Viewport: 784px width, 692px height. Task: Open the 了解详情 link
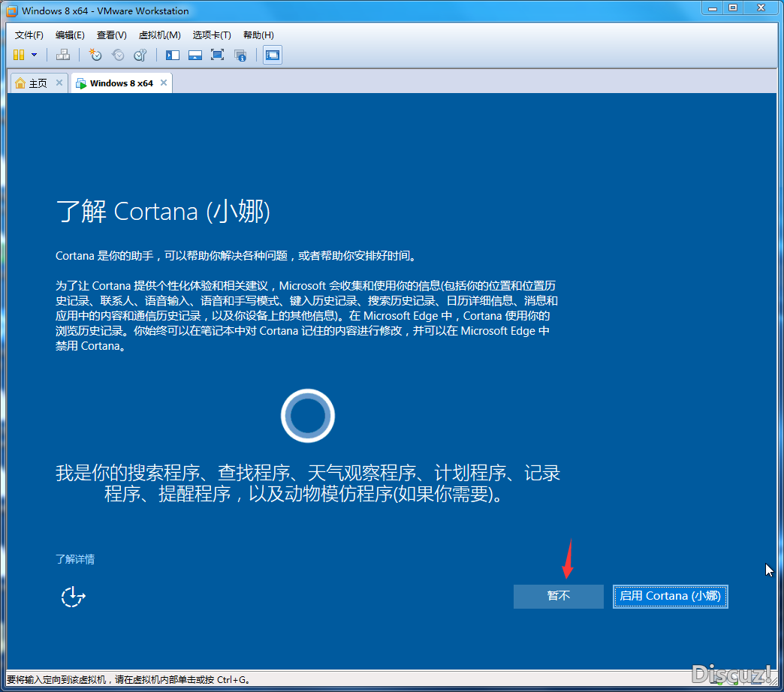pos(75,559)
